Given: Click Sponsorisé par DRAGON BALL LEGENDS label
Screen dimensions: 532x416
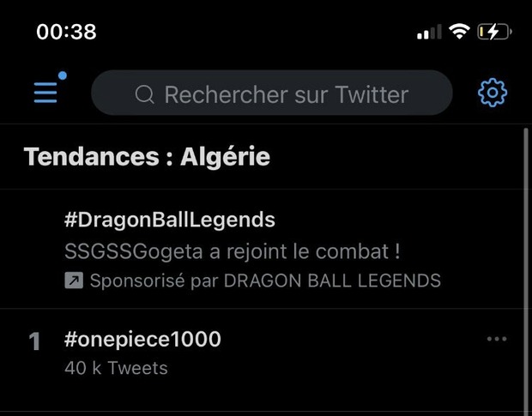Looking at the screenshot, I should (x=265, y=280).
